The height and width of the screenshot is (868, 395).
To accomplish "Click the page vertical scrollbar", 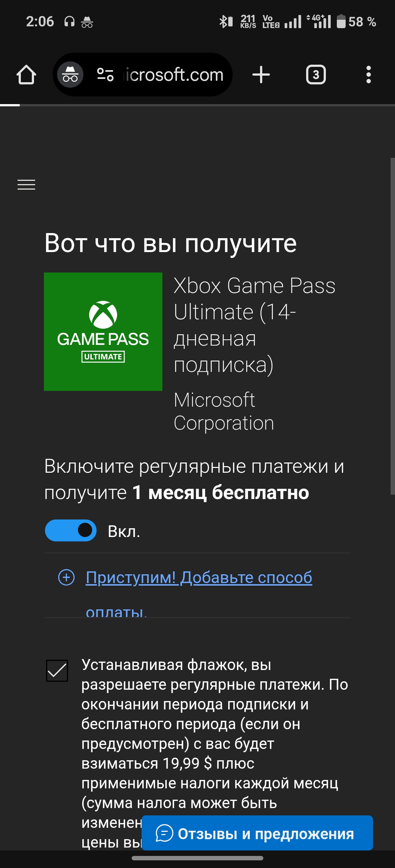I will pyautogui.click(x=392, y=326).
